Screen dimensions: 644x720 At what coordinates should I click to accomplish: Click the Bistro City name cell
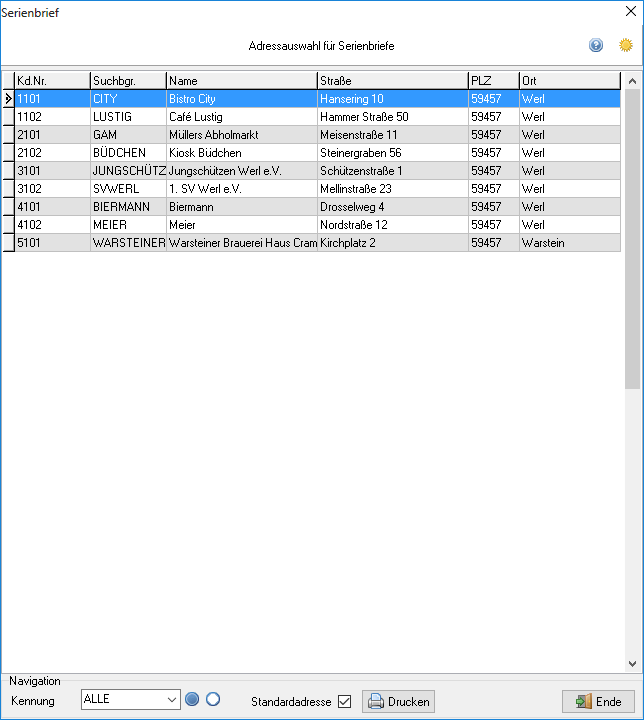[242, 99]
